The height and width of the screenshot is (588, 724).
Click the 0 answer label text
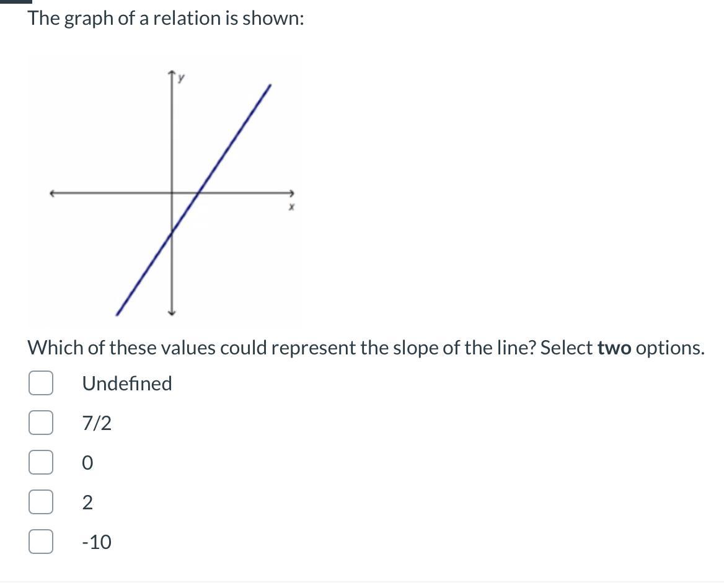(87, 463)
